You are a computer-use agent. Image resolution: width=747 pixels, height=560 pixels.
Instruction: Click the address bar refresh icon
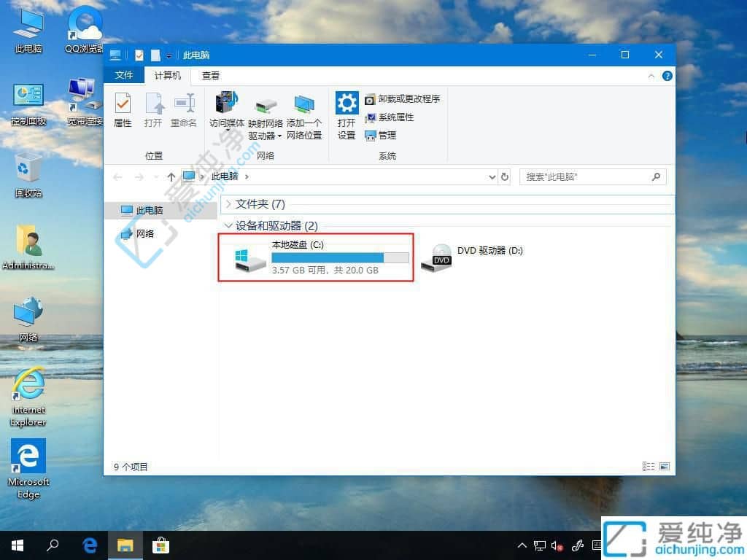(505, 176)
